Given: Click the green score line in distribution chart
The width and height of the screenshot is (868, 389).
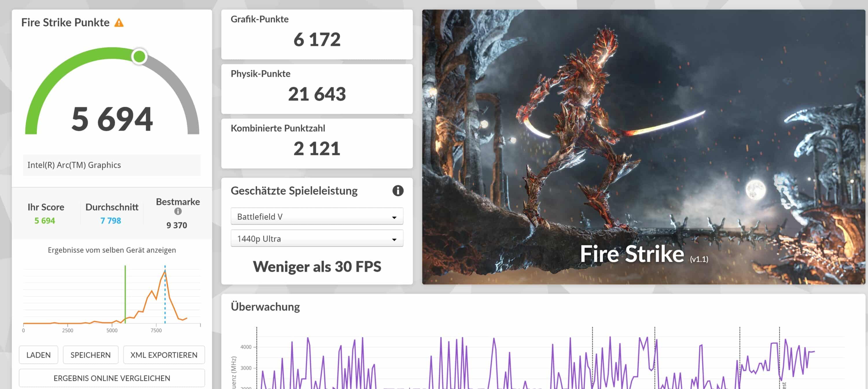Looking at the screenshot, I should pos(125,293).
